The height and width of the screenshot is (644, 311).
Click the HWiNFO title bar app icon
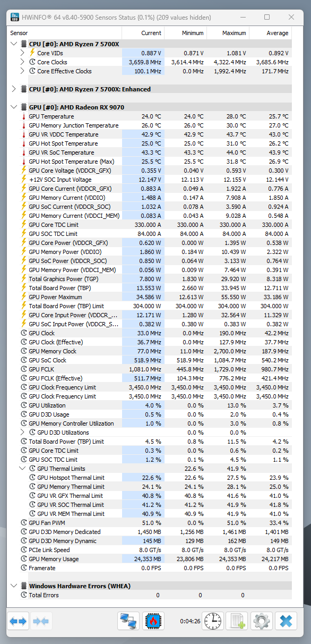(x=14, y=18)
